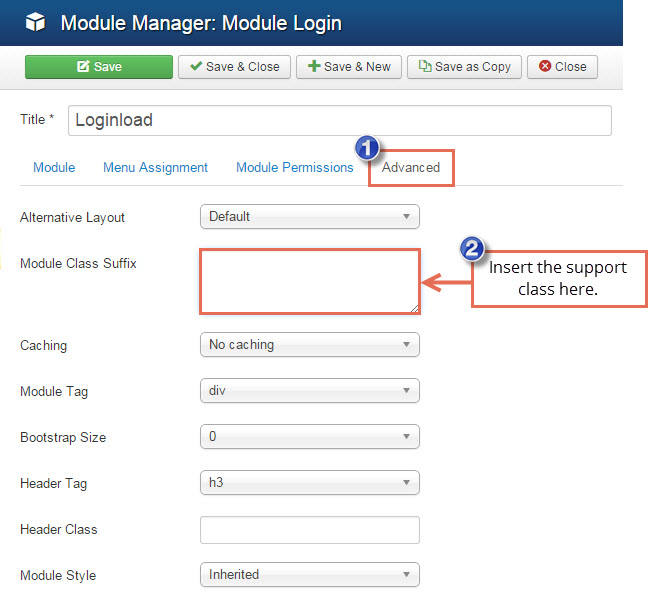Open the Module Tag dropdown
The height and width of the screenshot is (604, 655).
310,391
